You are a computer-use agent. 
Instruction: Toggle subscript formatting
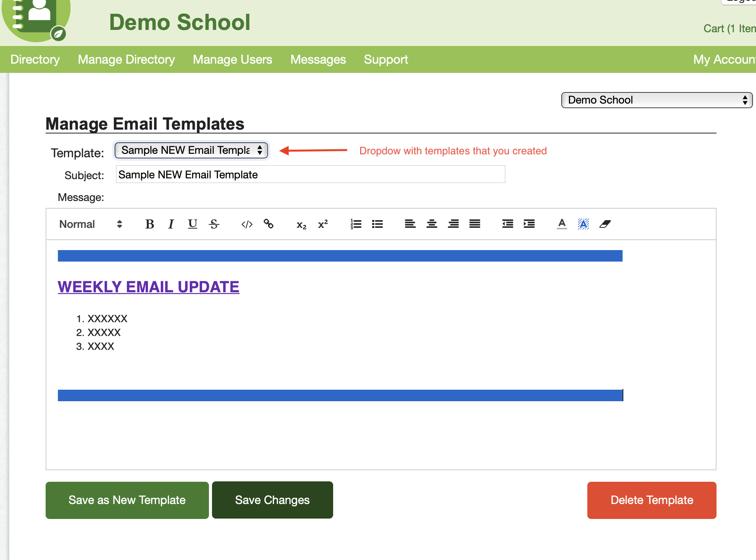[301, 224]
